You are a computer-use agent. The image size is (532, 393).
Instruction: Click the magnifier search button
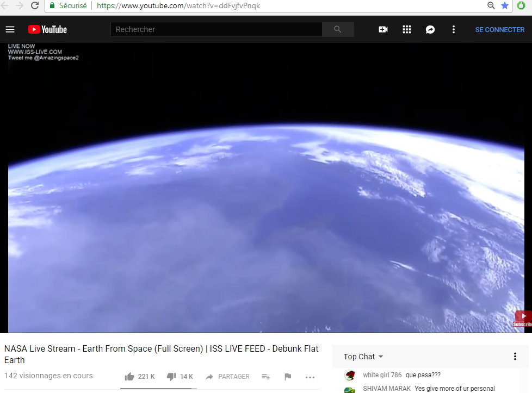point(338,29)
